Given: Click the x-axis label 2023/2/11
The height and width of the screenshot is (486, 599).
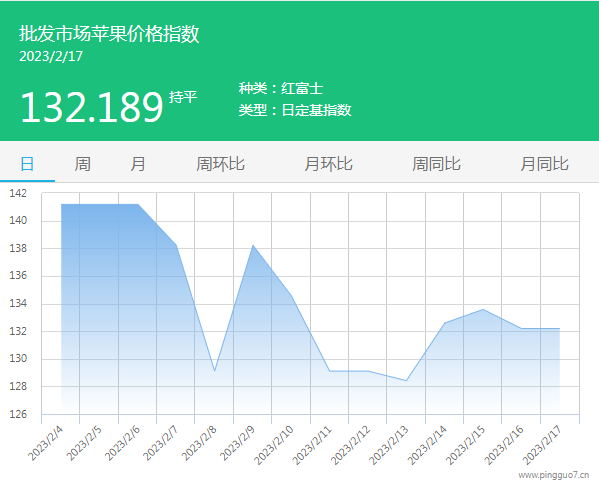Looking at the screenshot, I should 312,445.
